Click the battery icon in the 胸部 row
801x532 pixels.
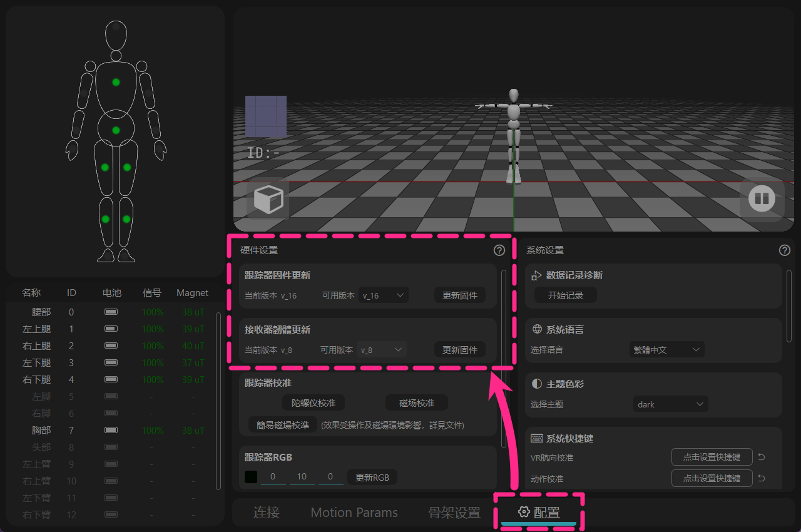(x=111, y=431)
